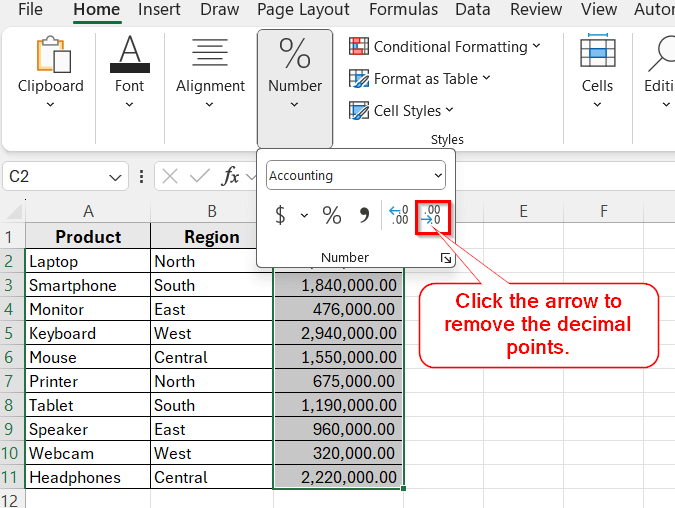Screen dimensions: 675x508
Task: Select Central cell in Mouse row
Action: coord(212,357)
